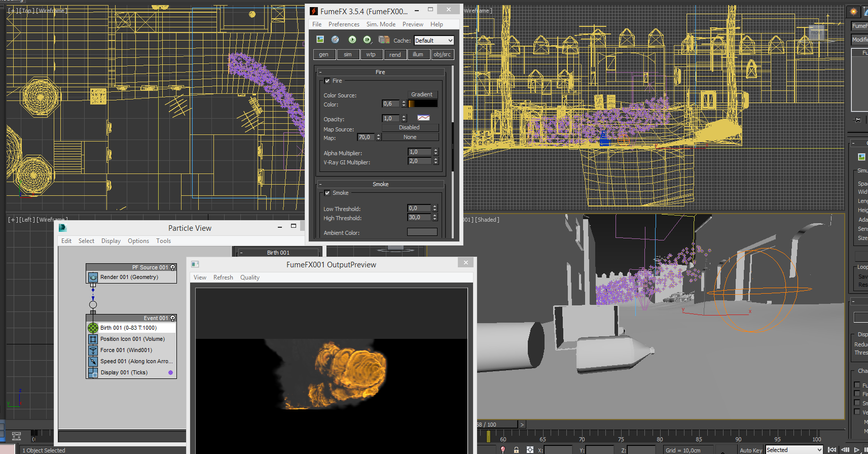868x454 pixels.
Task: Switch to the rend tab
Action: (395, 55)
